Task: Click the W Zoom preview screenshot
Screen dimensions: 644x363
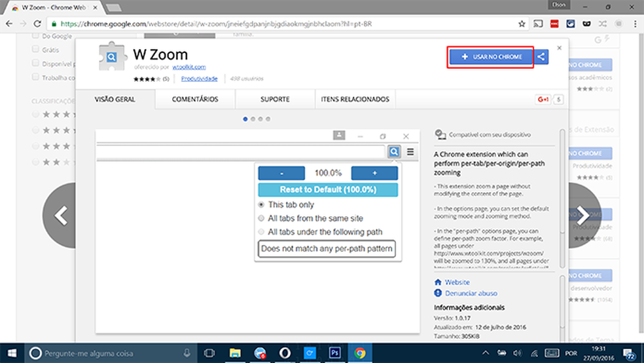Action: (x=258, y=231)
